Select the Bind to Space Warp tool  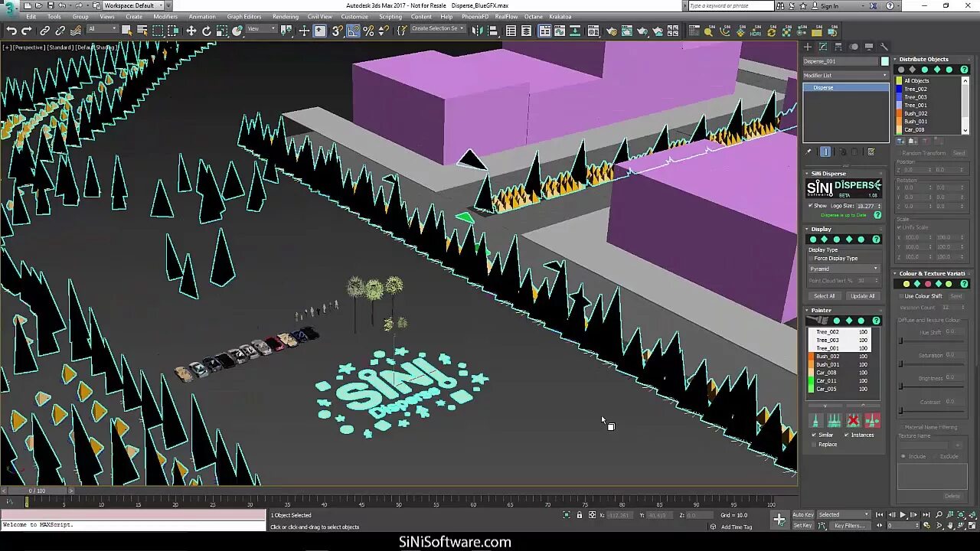[75, 31]
